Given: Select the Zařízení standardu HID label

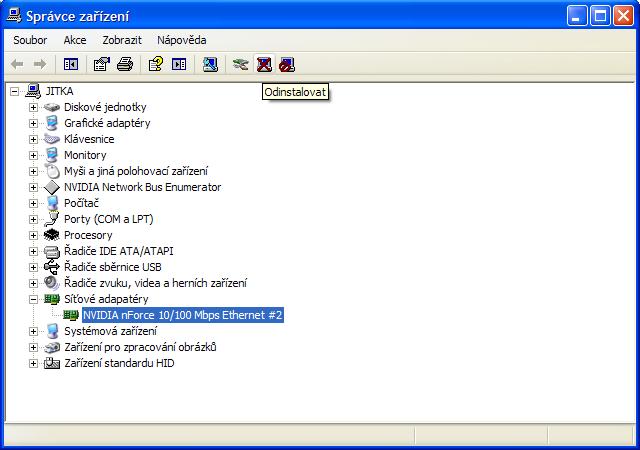Looking at the screenshot, I should pyautogui.click(x=119, y=363).
